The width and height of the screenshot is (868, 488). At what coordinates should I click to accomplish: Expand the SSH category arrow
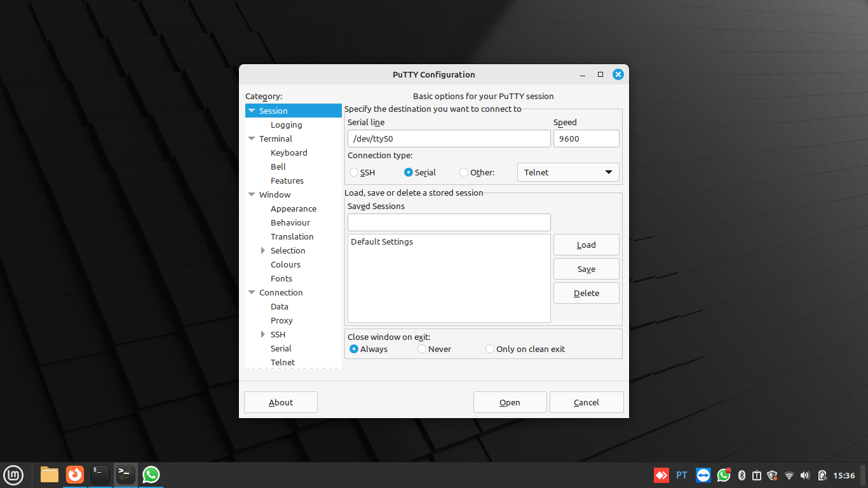pos(263,334)
